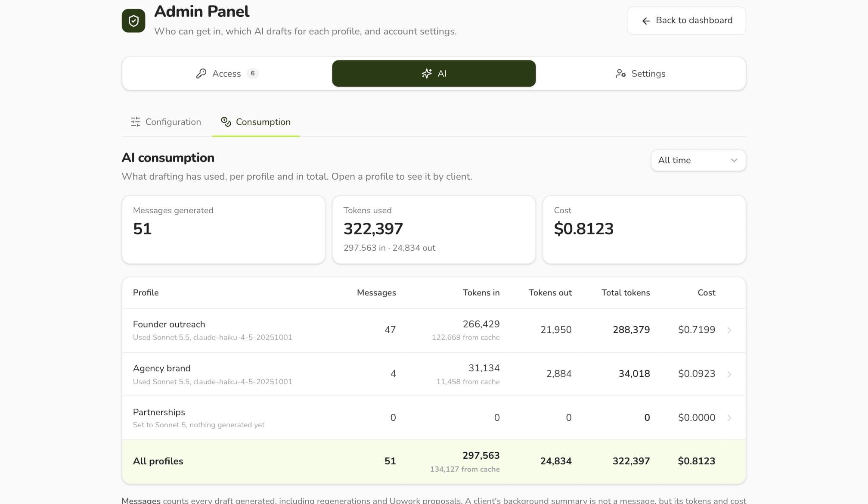Image resolution: width=868 pixels, height=504 pixels.
Task: Open the Partnerships profile row
Action: click(x=434, y=418)
